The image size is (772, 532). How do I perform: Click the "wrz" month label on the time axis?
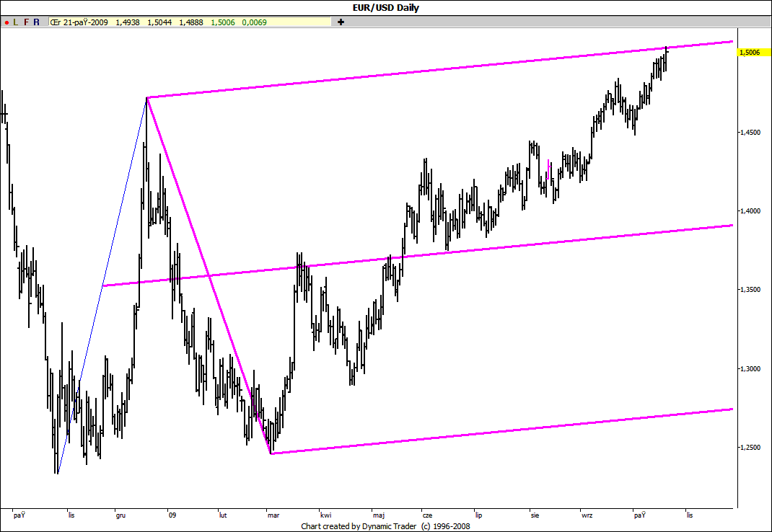point(587,515)
